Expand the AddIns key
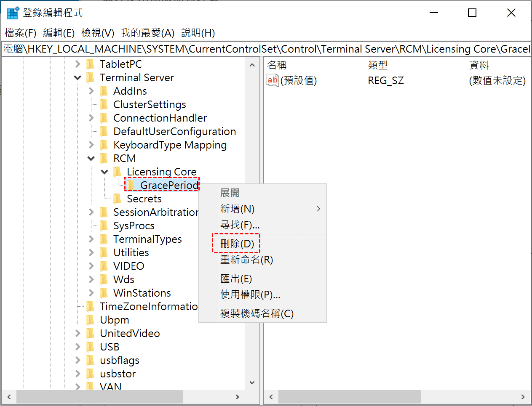 click(91, 91)
